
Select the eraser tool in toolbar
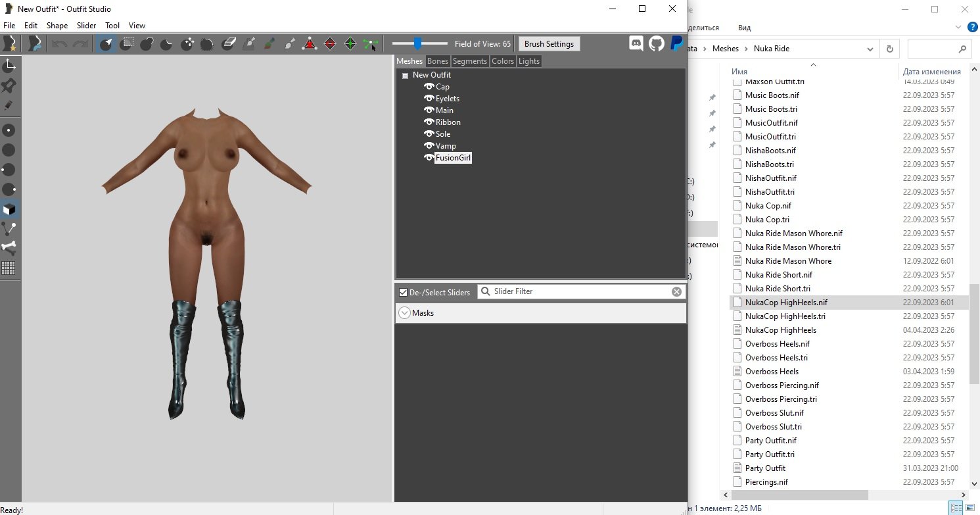pos(228,44)
